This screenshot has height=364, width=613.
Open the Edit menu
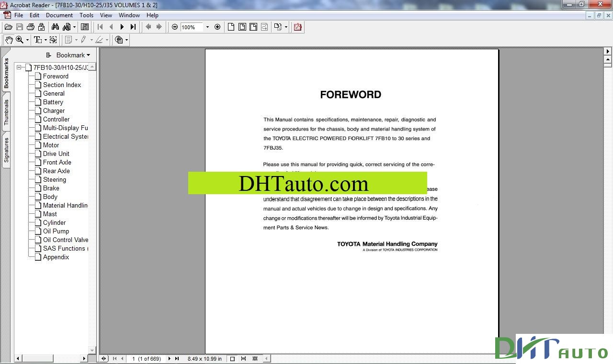point(34,15)
